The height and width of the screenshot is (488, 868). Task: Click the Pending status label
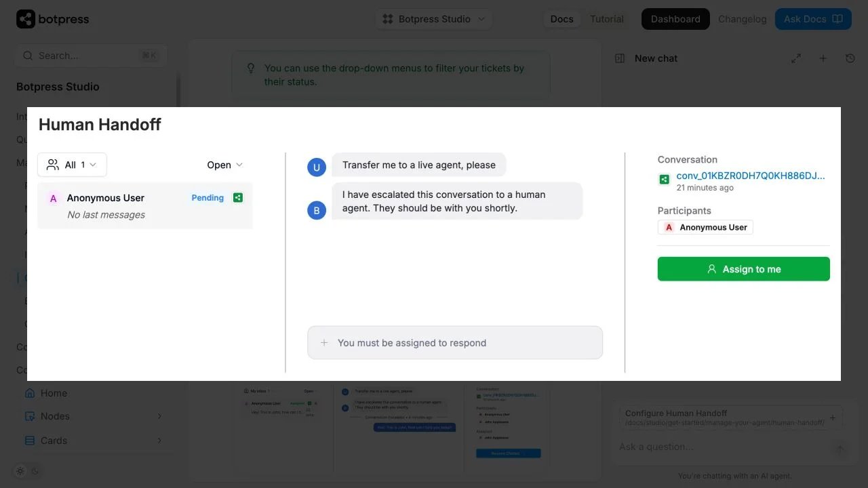coord(208,198)
